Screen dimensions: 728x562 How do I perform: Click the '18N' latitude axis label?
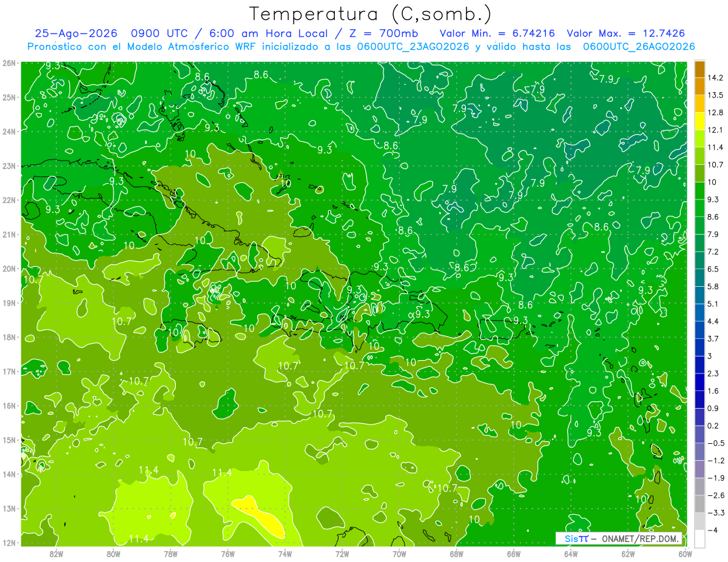10,337
